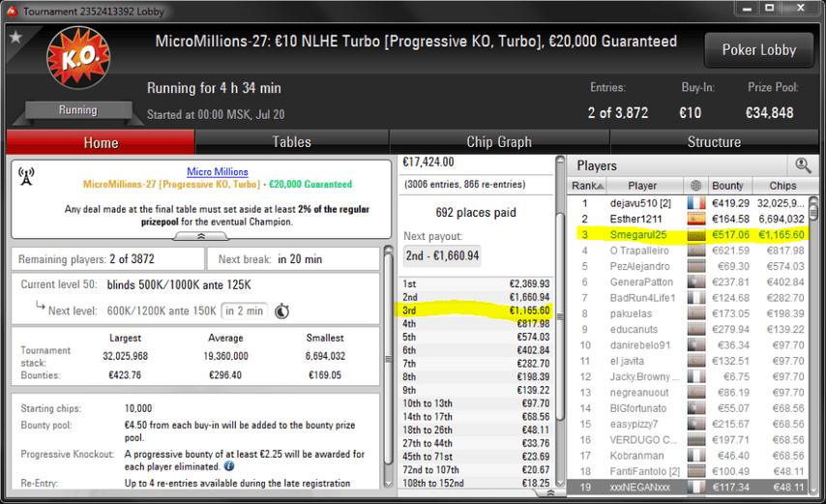The height and width of the screenshot is (504, 826).
Task: Open the Chip Graph tab
Action: pos(499,142)
